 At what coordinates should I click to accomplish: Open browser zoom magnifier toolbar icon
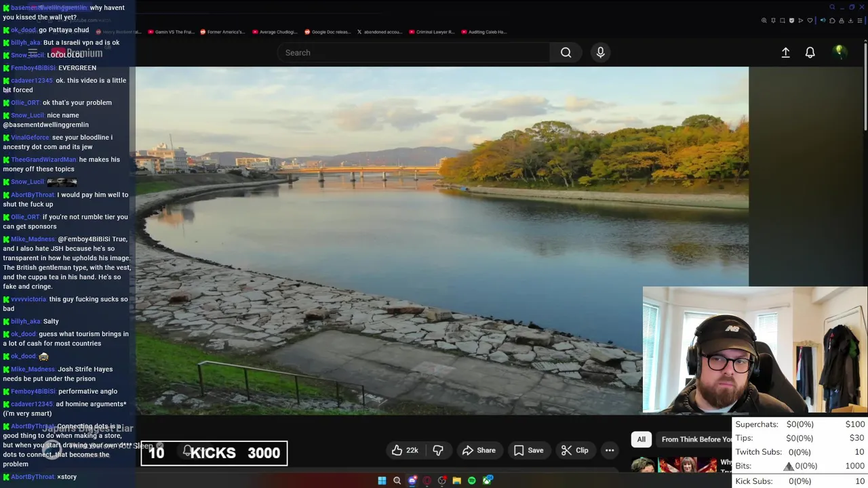coord(764,20)
